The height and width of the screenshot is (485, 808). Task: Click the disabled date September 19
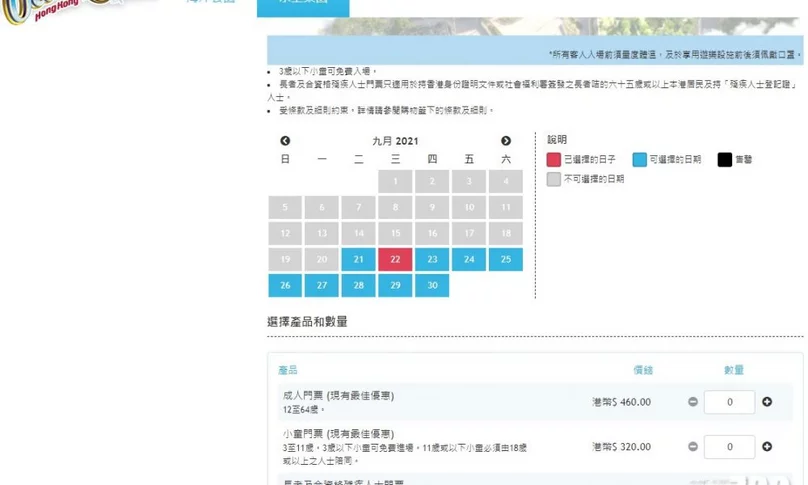pyautogui.click(x=285, y=259)
